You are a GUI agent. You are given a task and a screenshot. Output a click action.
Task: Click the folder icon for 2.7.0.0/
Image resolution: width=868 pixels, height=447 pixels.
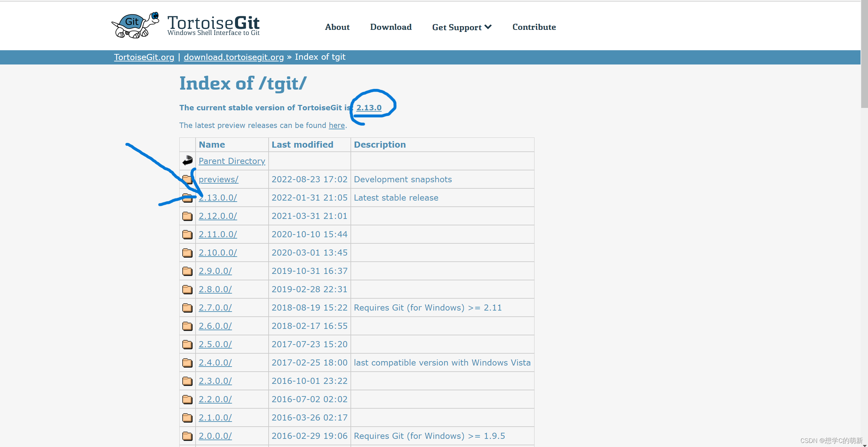pos(187,308)
